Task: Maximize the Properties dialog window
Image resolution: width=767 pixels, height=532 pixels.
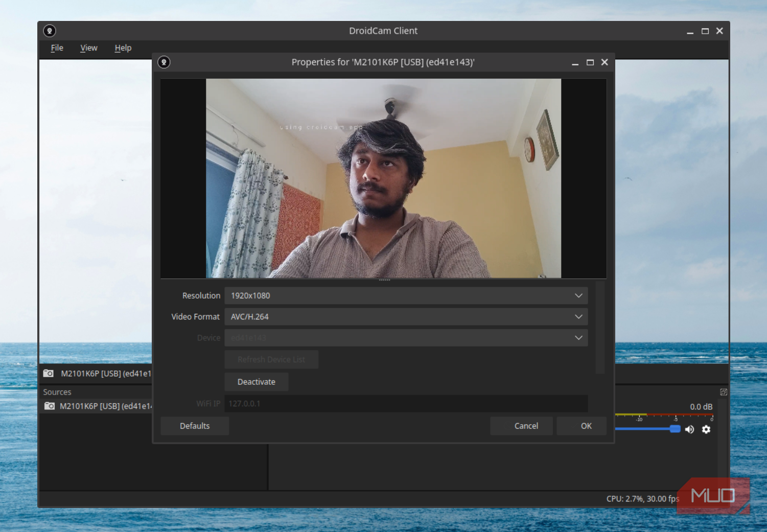Action: click(590, 62)
